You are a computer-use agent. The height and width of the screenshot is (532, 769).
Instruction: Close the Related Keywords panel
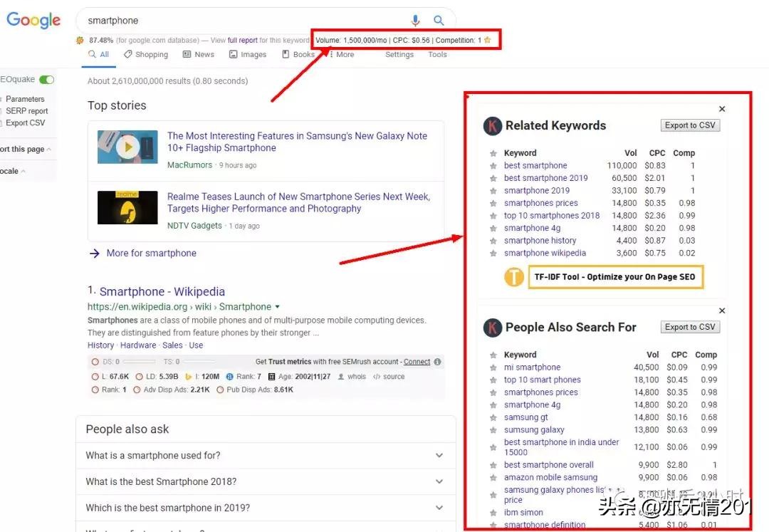point(722,109)
